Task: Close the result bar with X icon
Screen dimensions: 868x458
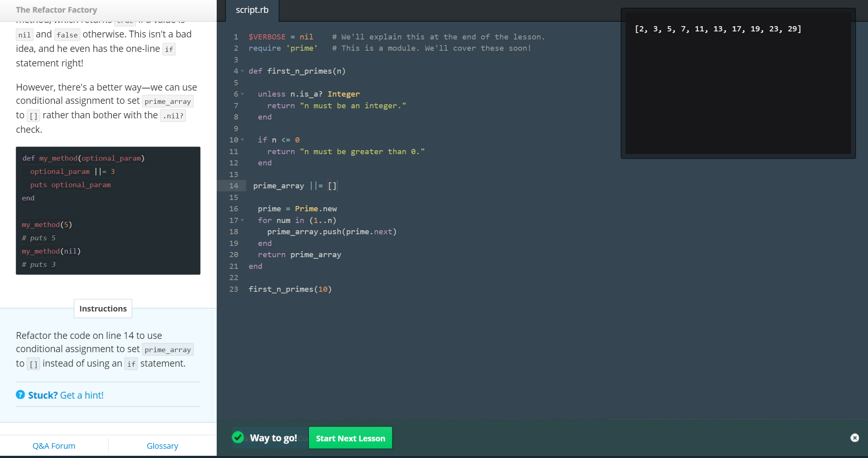Action: pyautogui.click(x=855, y=438)
